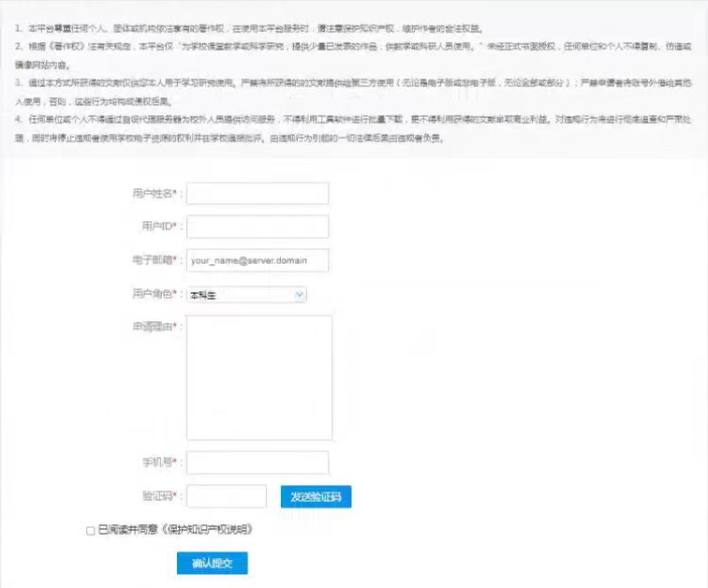The width and height of the screenshot is (708, 588).
Task: Focus the 用户ID text box
Action: click(x=258, y=227)
